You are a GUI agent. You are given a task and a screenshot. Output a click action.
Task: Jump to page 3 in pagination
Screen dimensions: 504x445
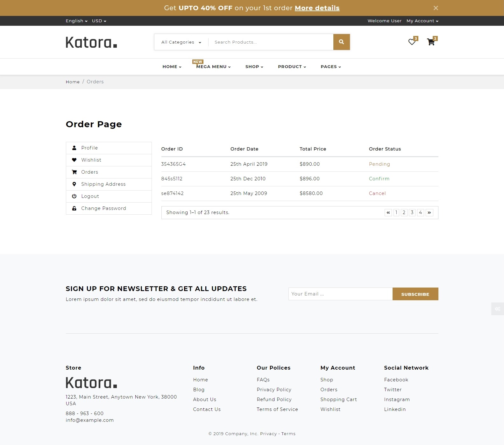coord(412,212)
